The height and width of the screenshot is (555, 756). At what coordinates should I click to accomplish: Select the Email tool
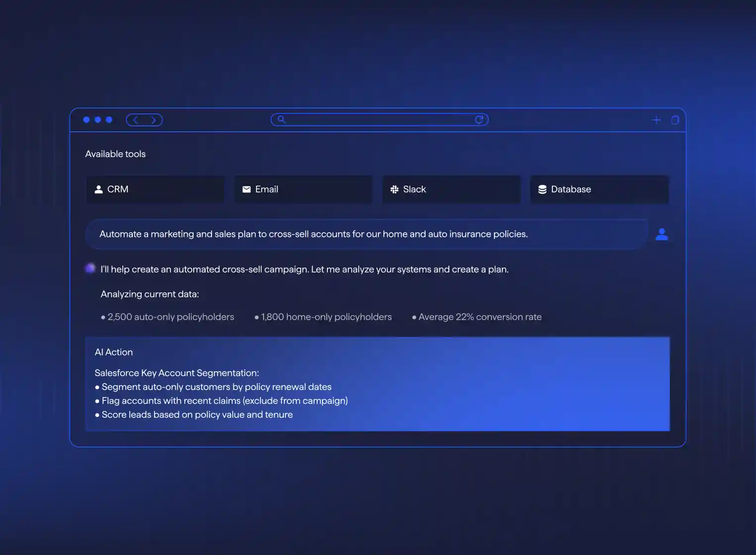pyautogui.click(x=303, y=189)
